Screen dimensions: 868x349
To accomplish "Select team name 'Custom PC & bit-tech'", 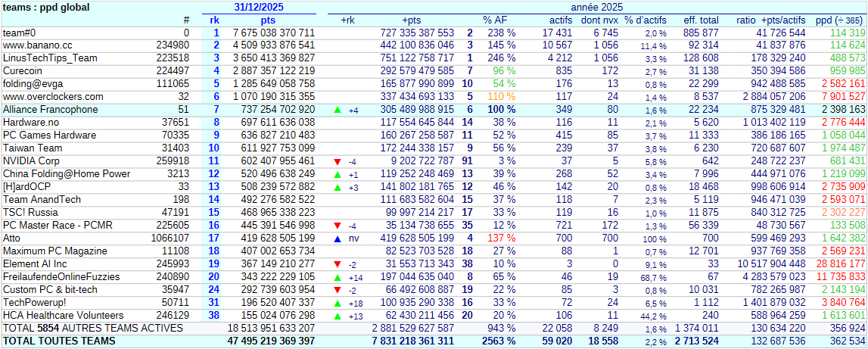I will pyautogui.click(x=51, y=290).
